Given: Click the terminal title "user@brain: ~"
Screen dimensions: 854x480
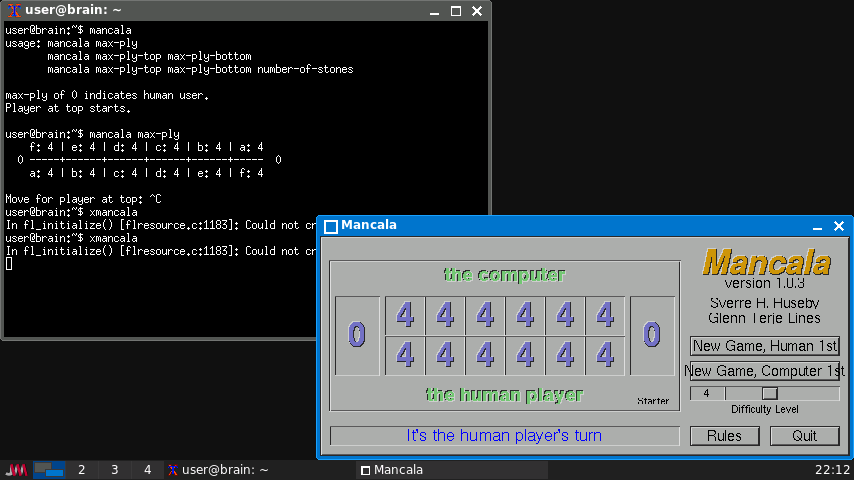Looking at the screenshot, I should click(x=74, y=10).
